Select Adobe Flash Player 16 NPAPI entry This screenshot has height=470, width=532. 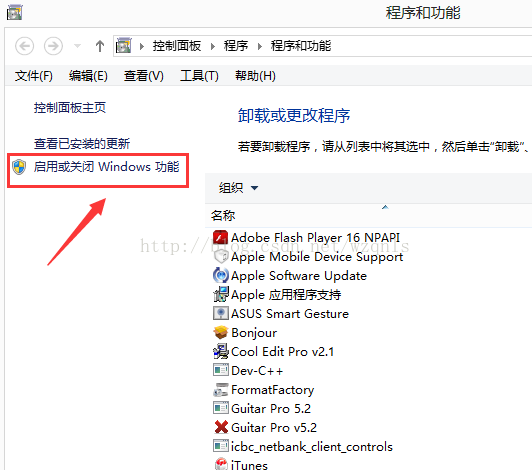pos(315,238)
